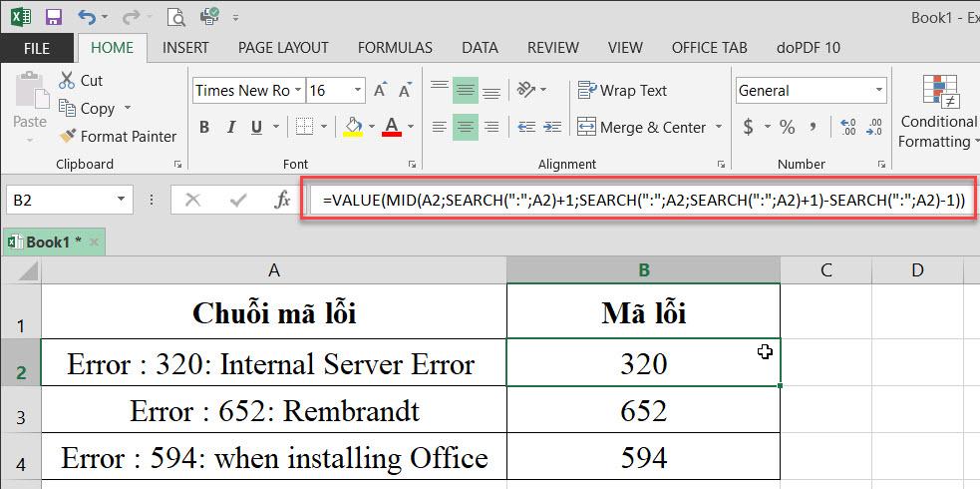Open Conditional Formatting menu
The width and height of the screenshot is (980, 489).
[939, 111]
